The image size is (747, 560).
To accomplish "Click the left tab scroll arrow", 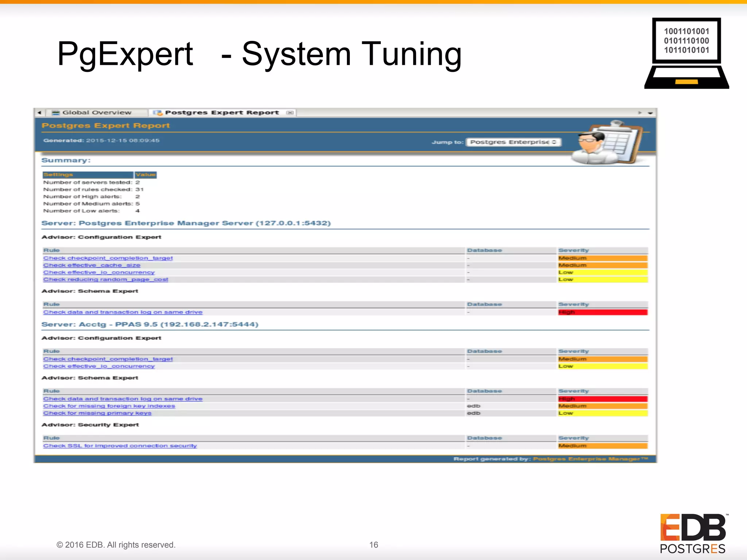I will [39, 113].
